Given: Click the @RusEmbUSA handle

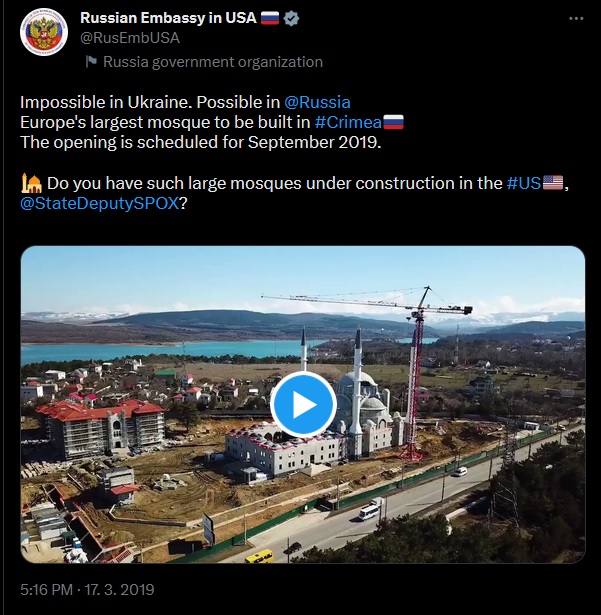Looking at the screenshot, I should pos(130,38).
